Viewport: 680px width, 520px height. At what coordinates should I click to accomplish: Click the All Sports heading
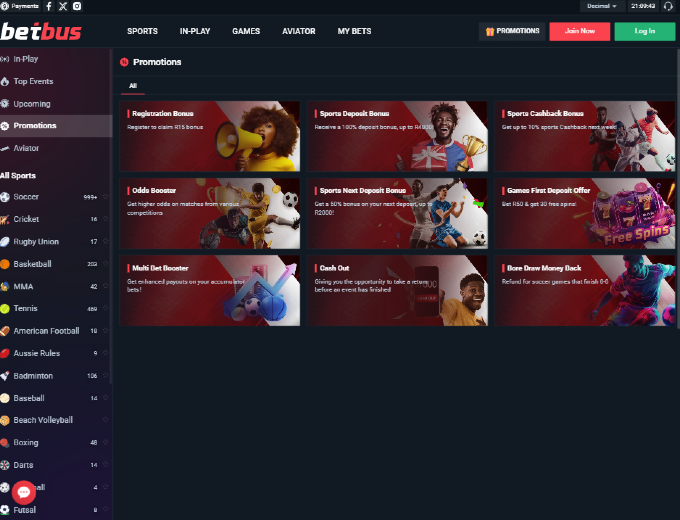point(18,176)
